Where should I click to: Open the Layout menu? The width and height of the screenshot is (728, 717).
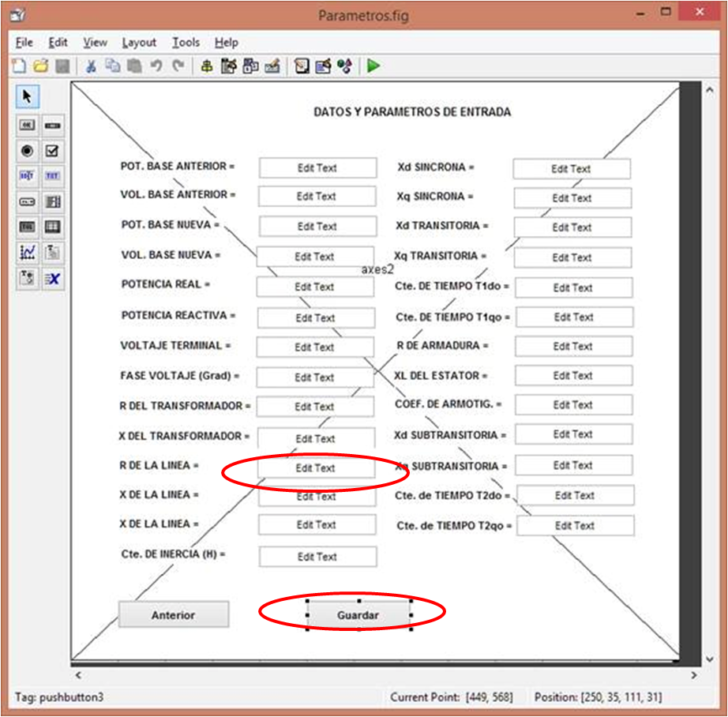[x=139, y=43]
